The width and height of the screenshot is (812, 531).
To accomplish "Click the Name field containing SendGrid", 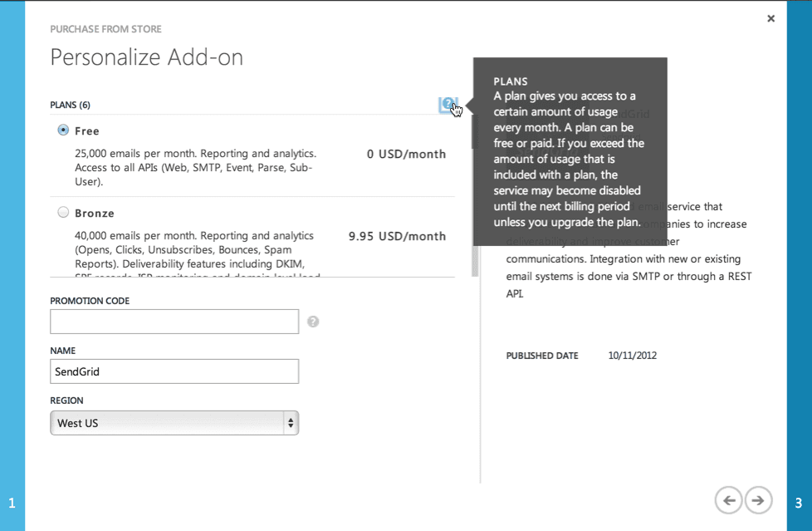I will [174, 371].
